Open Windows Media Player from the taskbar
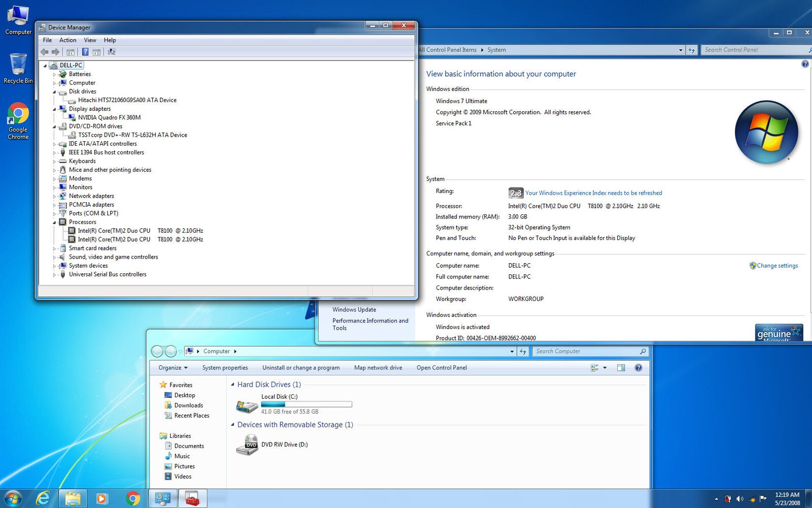The image size is (812, 508). click(x=103, y=498)
